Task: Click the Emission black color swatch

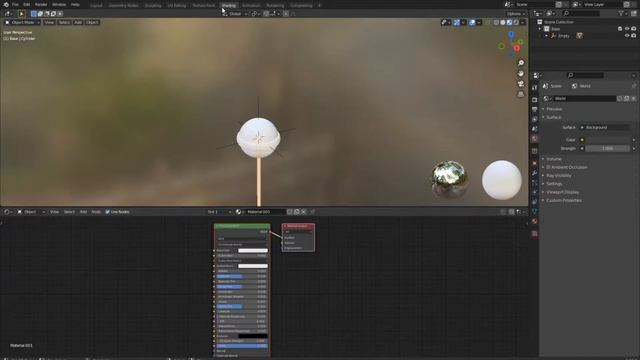Action: [253, 336]
